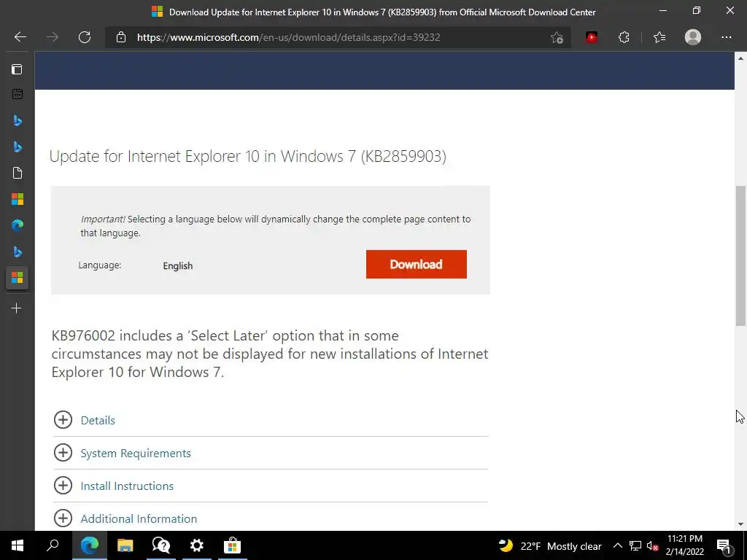Open File Explorer from the taskbar
The width and height of the screenshot is (747, 560).
(x=125, y=545)
